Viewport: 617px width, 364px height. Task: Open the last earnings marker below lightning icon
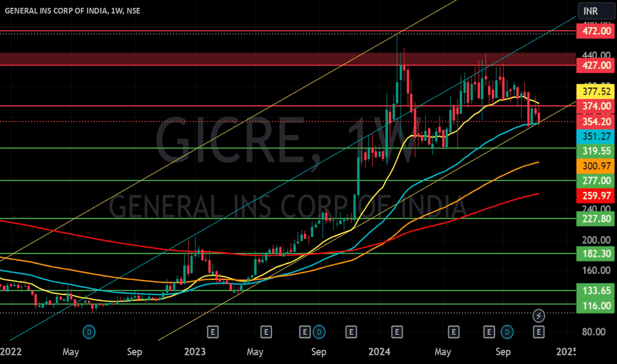539,332
